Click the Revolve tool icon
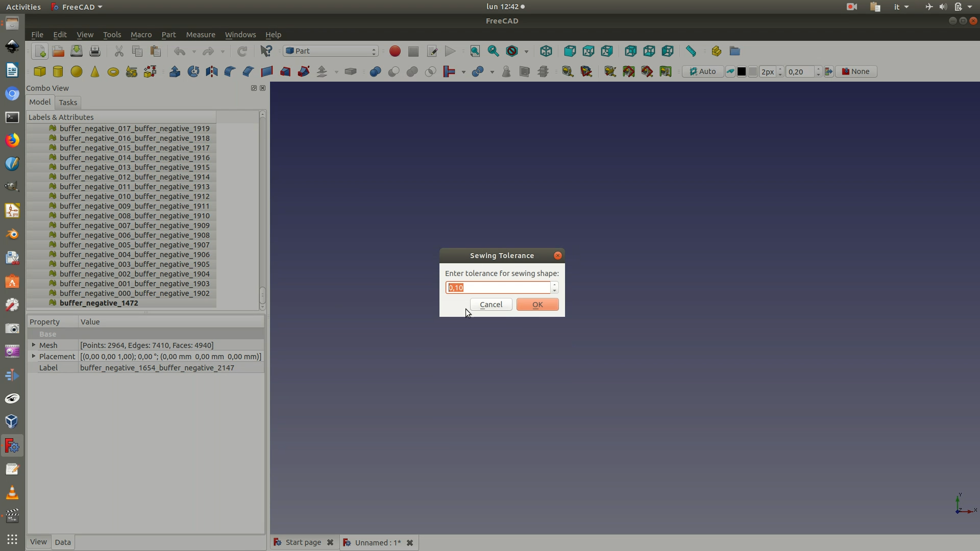980x551 pixels. [193, 71]
